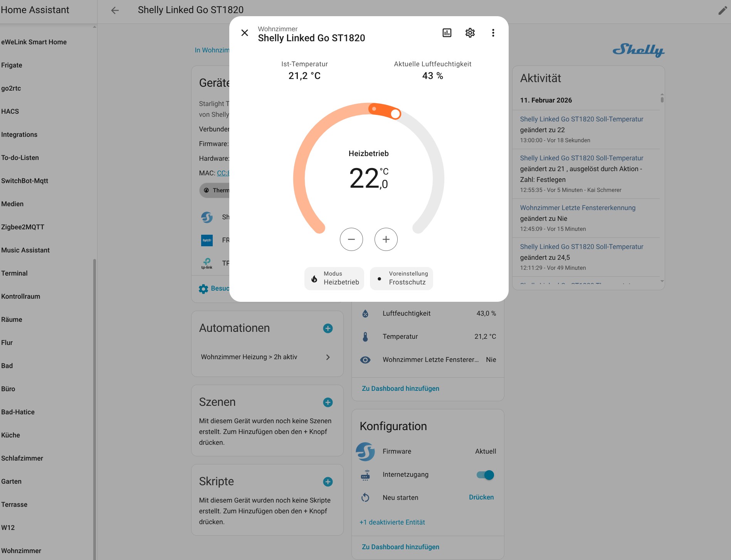Click the thermostat dial slider handle
This screenshot has height=560, width=731.
(x=395, y=114)
